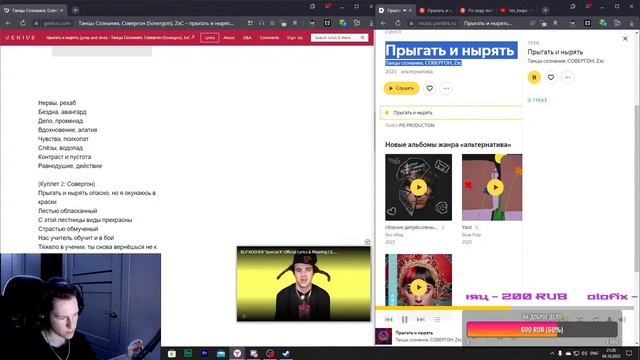The height and width of the screenshot is (360, 640).
Task: Open the notification center in taskbar
Action: coord(629,353)
